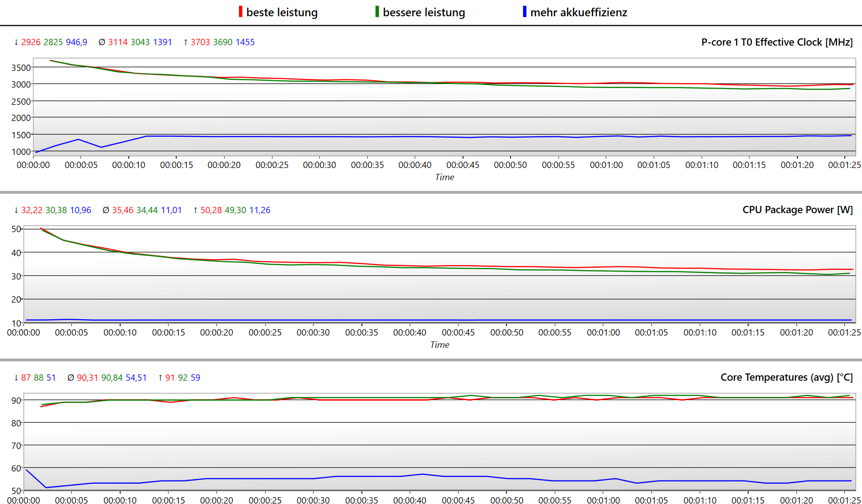Click the average power value 35,46
862x504 pixels.
point(123,210)
